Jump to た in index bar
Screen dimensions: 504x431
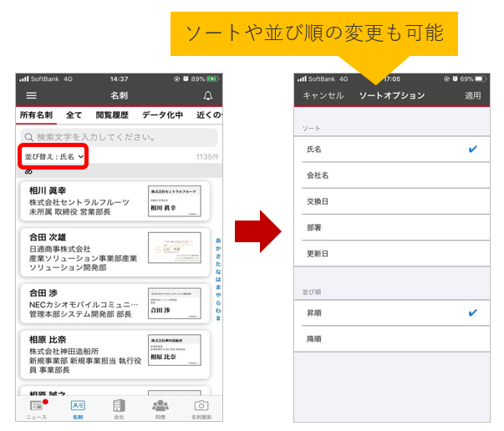click(x=218, y=264)
